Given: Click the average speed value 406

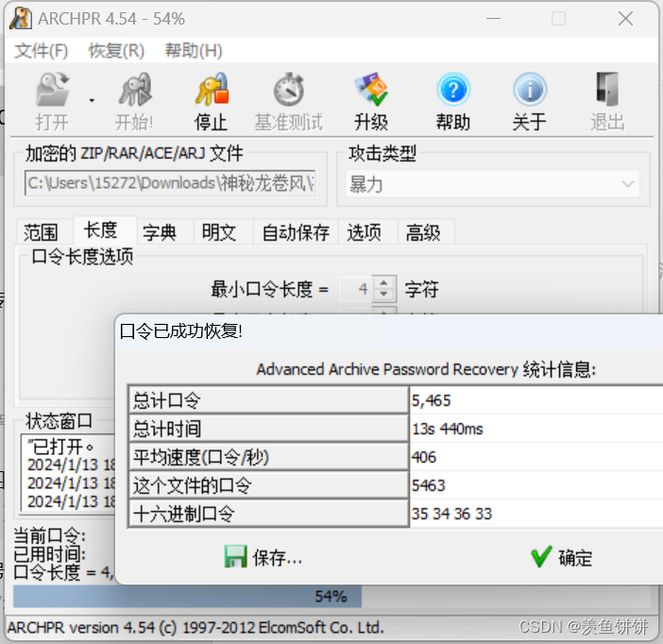Looking at the screenshot, I should point(424,457).
